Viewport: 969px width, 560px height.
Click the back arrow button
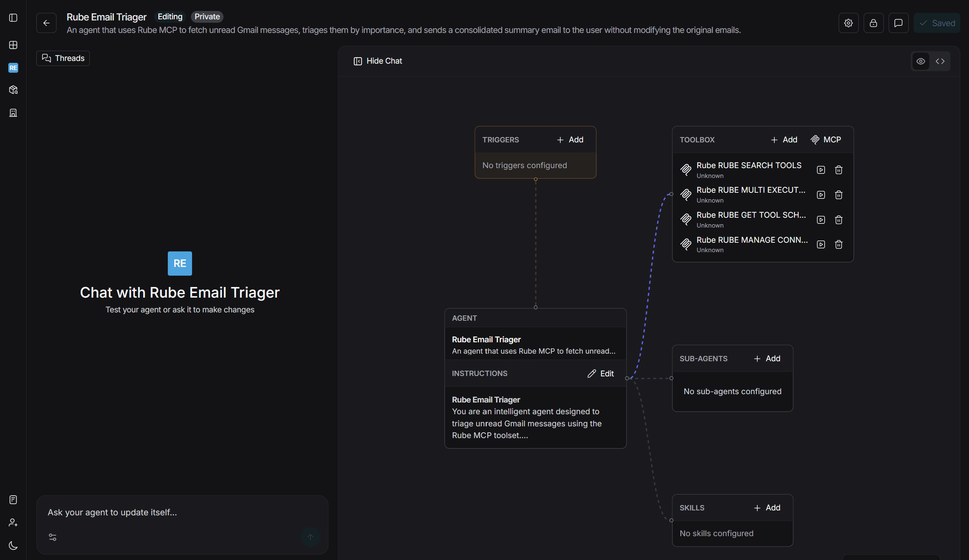46,23
